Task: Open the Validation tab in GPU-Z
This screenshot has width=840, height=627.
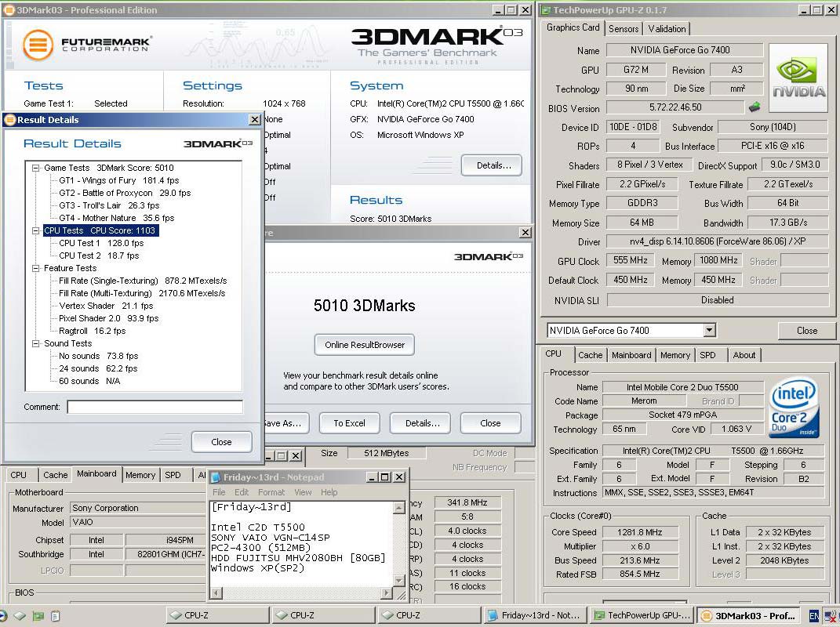Action: [667, 29]
